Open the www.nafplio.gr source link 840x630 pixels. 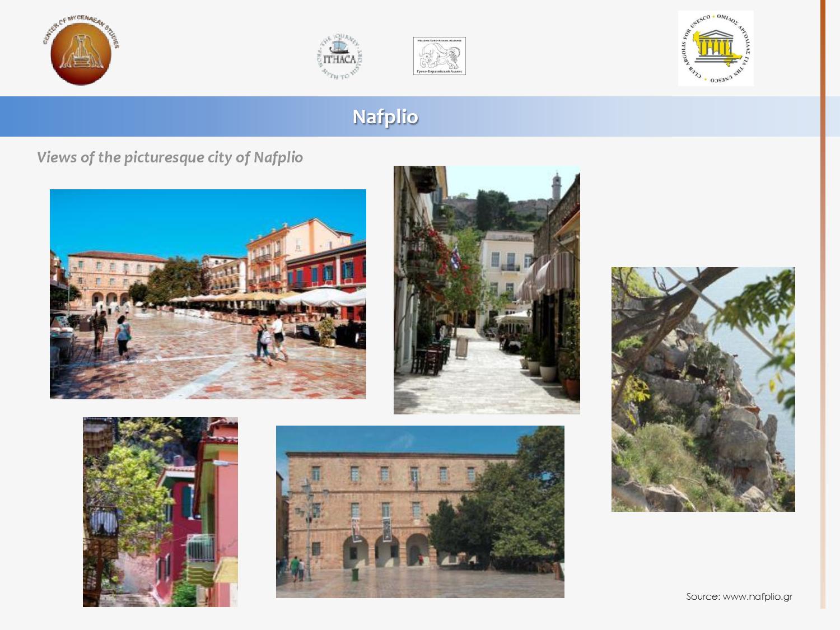tap(739, 596)
